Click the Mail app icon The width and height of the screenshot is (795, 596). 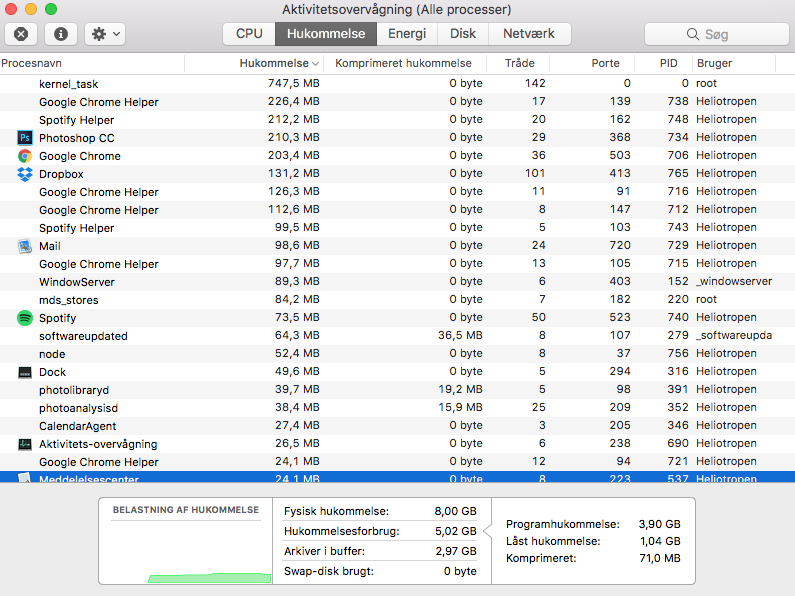(x=24, y=246)
